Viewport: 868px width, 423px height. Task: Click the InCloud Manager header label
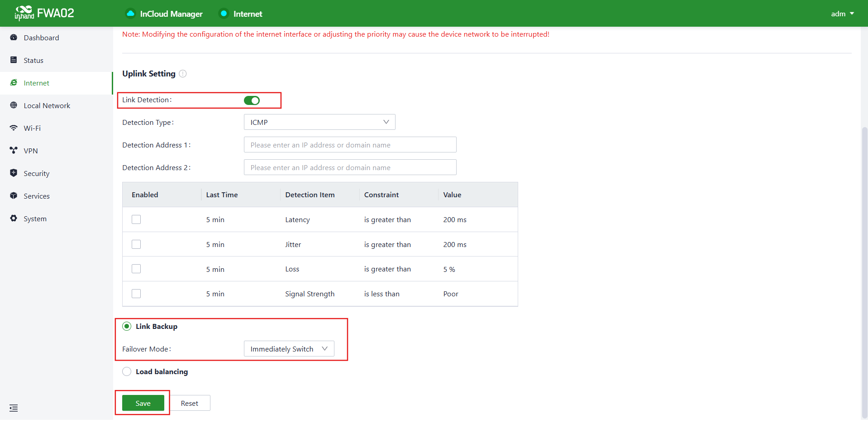[x=171, y=14]
